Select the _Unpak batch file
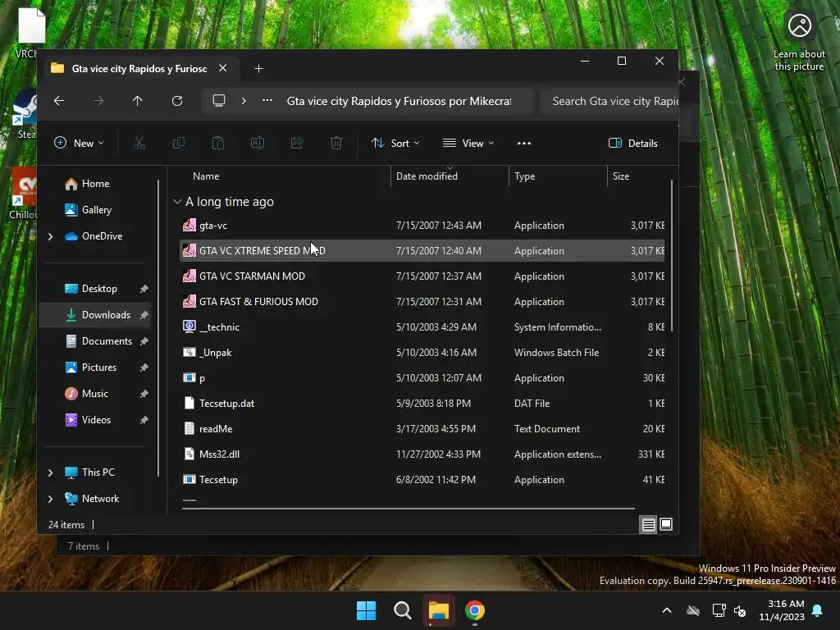The width and height of the screenshot is (840, 630). tap(422, 353)
